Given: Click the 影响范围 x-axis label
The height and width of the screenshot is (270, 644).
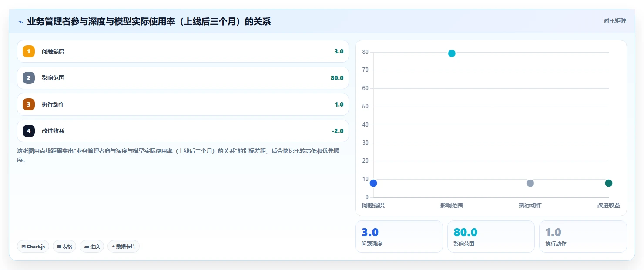Looking at the screenshot, I should (x=452, y=205).
